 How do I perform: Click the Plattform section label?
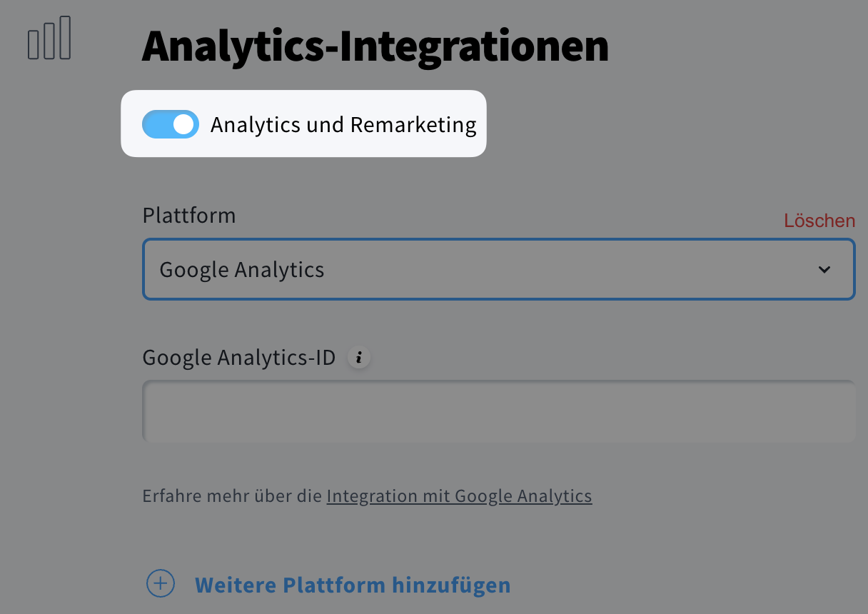189,215
